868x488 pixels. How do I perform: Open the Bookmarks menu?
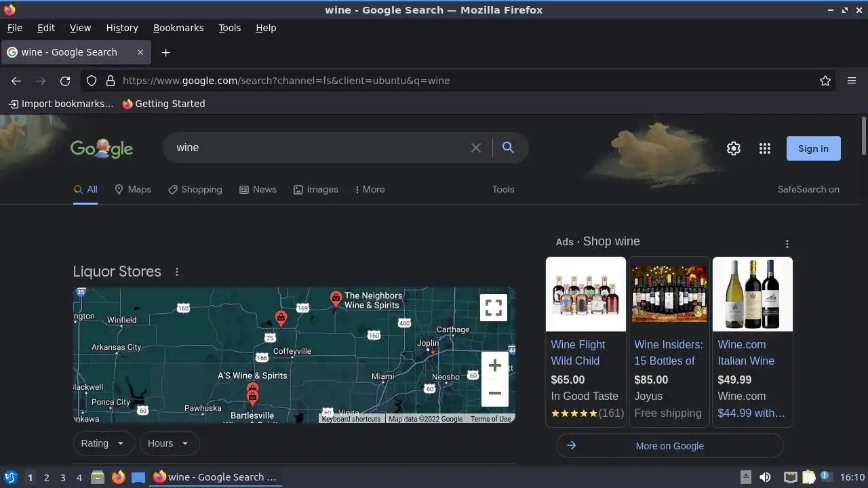click(178, 28)
